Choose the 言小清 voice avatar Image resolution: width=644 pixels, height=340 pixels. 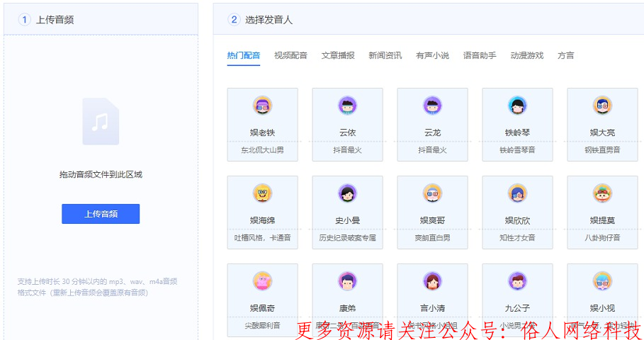(432, 281)
